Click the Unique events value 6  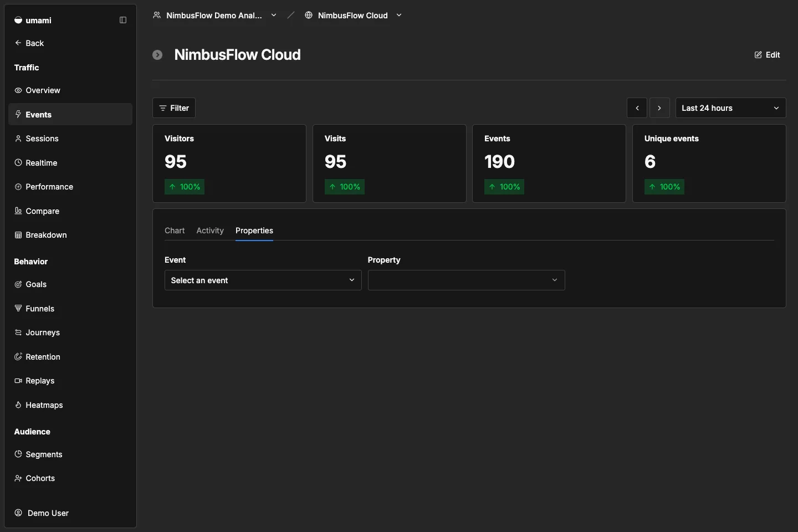[x=650, y=161]
